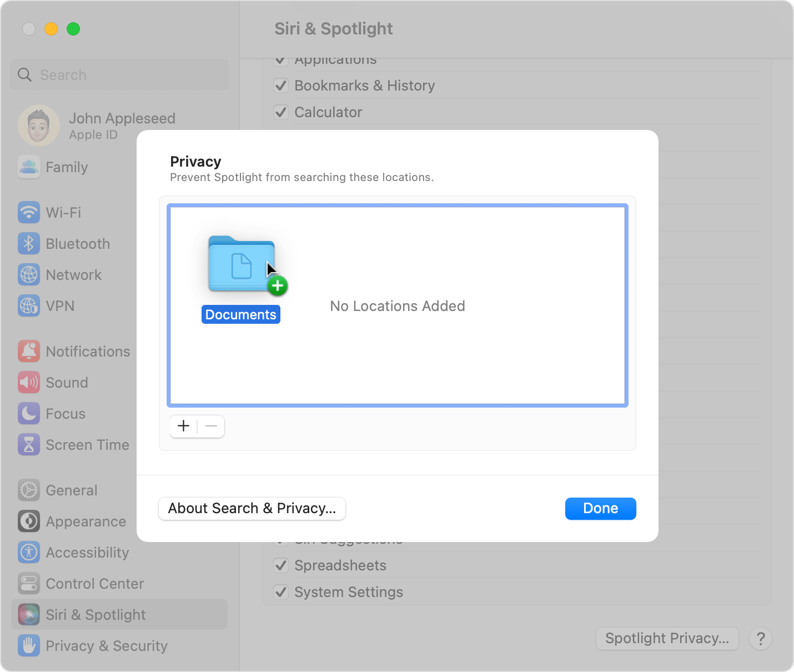
Task: Click the Network globe icon
Action: (x=29, y=274)
